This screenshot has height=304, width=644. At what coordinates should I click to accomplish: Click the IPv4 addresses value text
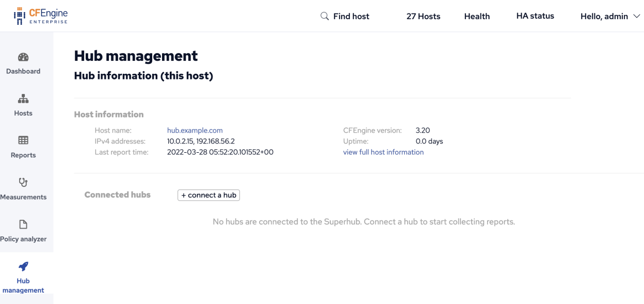click(201, 141)
